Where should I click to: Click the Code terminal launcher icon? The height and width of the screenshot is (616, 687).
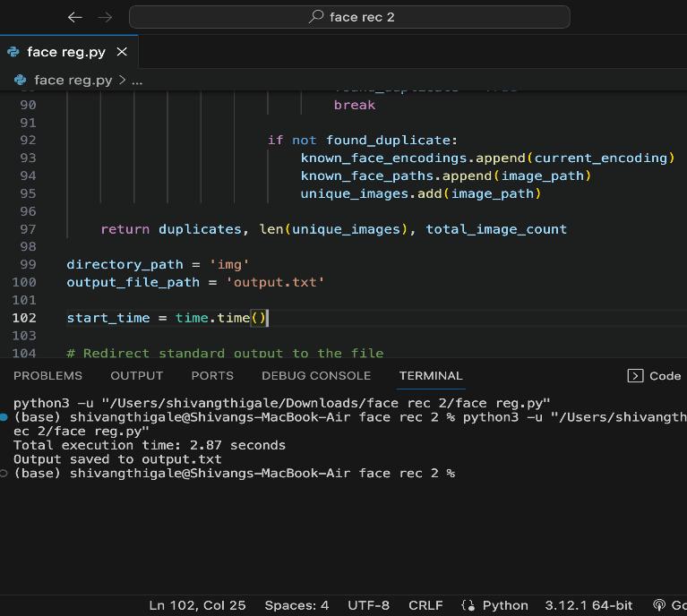[x=635, y=375]
